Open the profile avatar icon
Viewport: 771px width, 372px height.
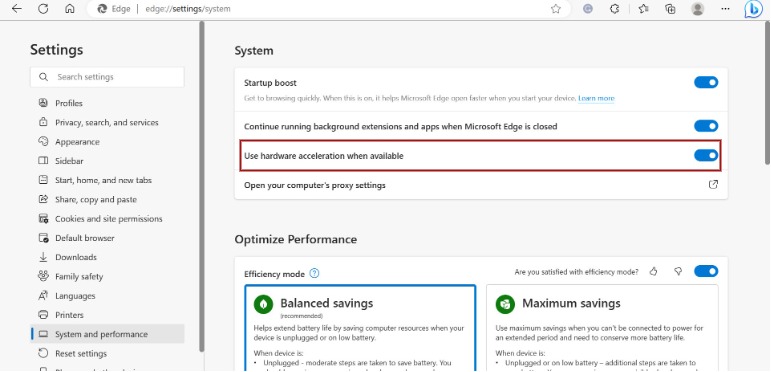coord(697,9)
